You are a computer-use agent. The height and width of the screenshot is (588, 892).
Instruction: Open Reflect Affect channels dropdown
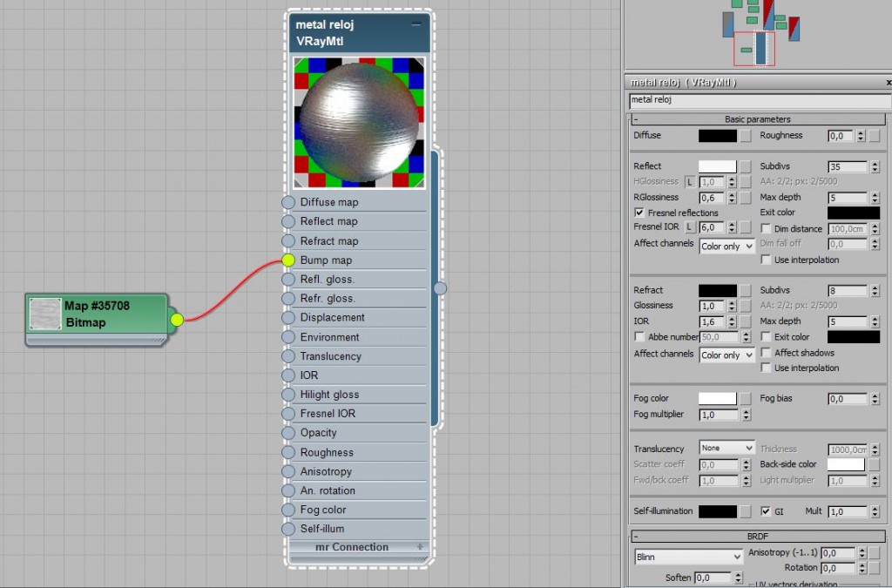tap(726, 247)
